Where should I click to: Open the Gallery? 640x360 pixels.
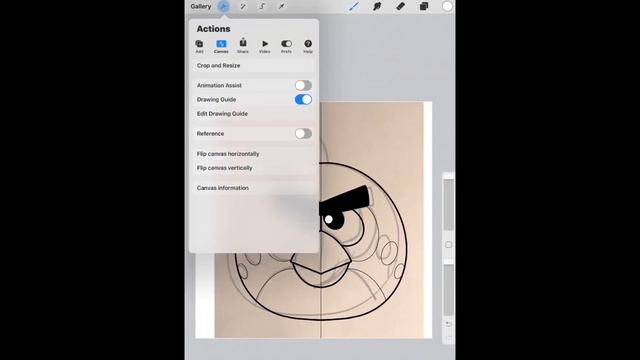tap(200, 6)
